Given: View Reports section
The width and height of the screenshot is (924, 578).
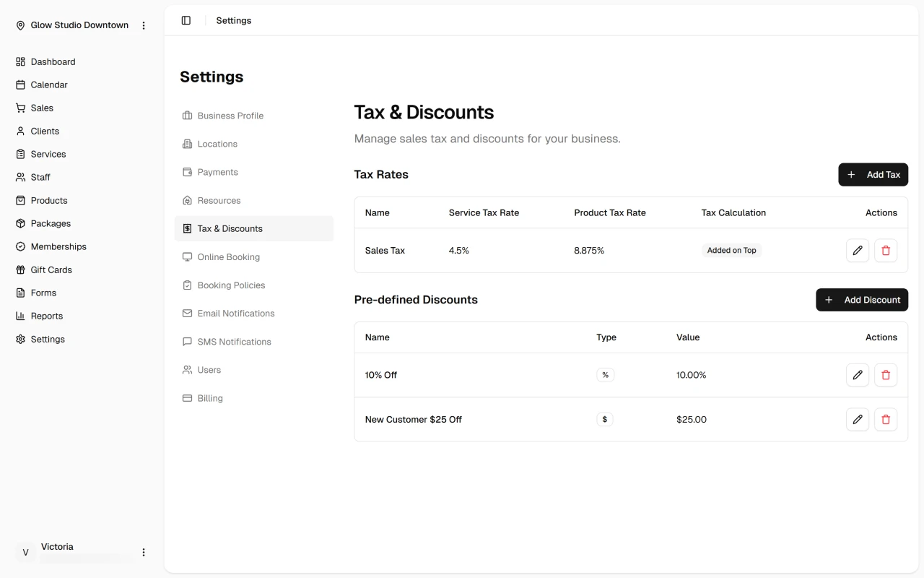Looking at the screenshot, I should tap(82, 316).
